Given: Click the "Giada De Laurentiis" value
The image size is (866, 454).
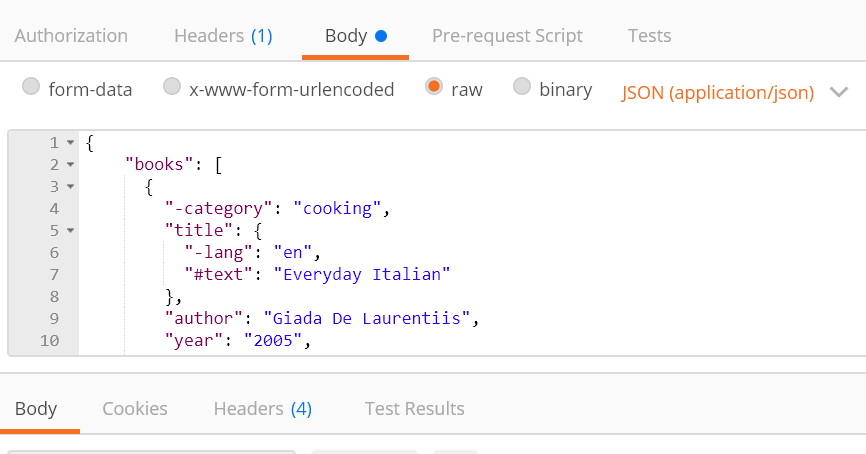Looking at the screenshot, I should coord(367,319).
